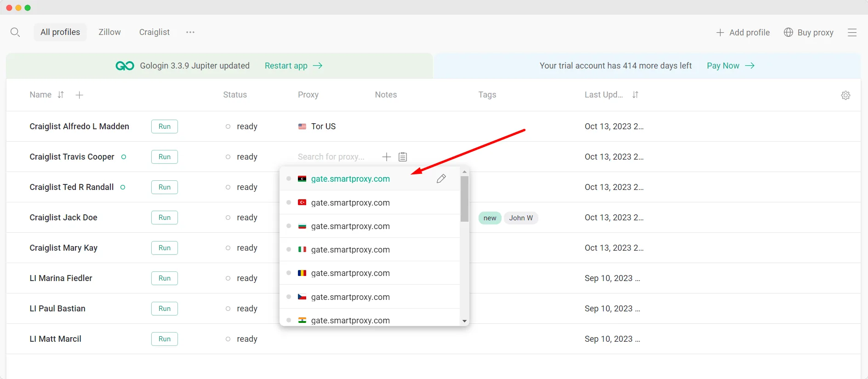
Task: Click the Czech flag proxy icon
Action: 302,297
